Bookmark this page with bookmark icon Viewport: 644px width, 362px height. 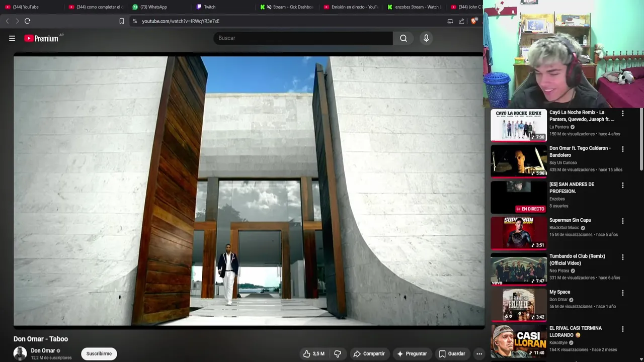[122, 21]
